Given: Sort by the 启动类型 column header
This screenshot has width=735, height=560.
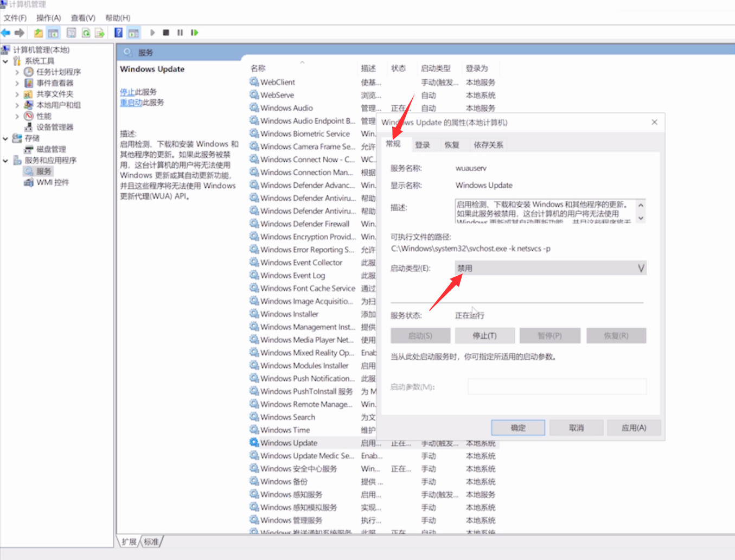Looking at the screenshot, I should 436,68.
